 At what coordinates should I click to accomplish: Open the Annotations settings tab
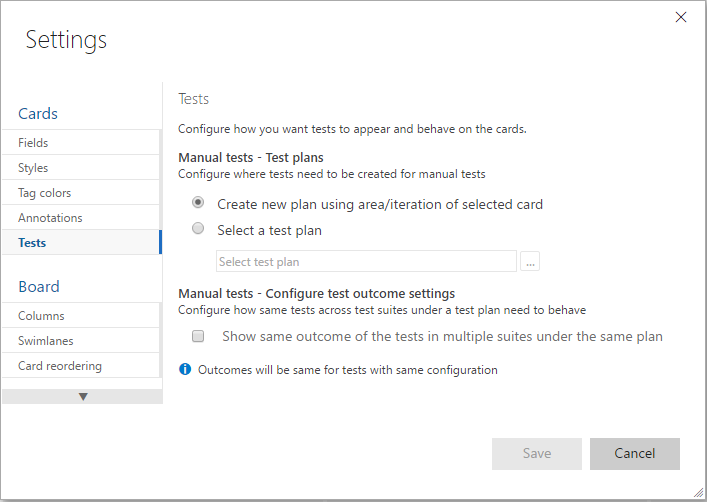81,218
